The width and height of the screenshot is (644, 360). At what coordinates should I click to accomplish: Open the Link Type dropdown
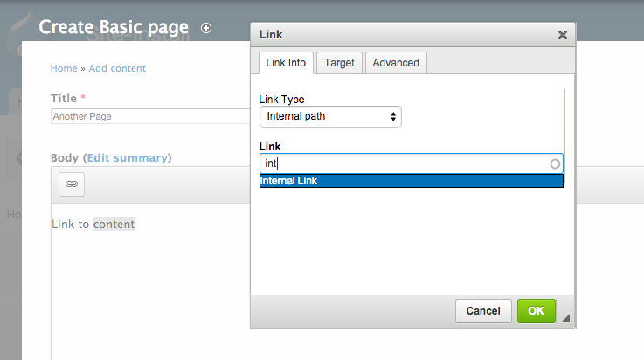click(x=330, y=116)
